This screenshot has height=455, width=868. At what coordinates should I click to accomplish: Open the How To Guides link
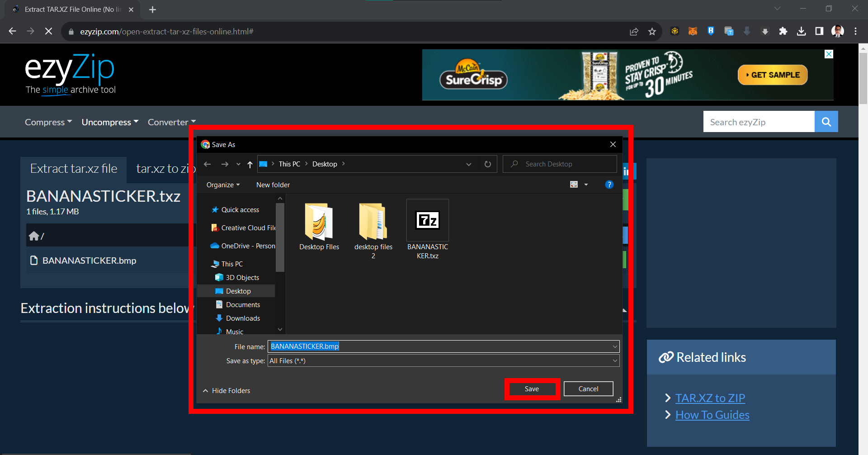coord(712,414)
